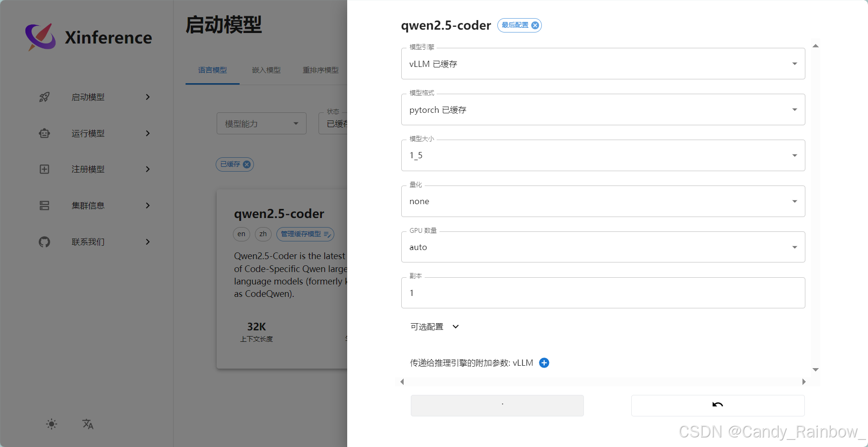Click qwen2.5-coder model card title
Viewport: 868px width, 447px height.
coord(279,214)
